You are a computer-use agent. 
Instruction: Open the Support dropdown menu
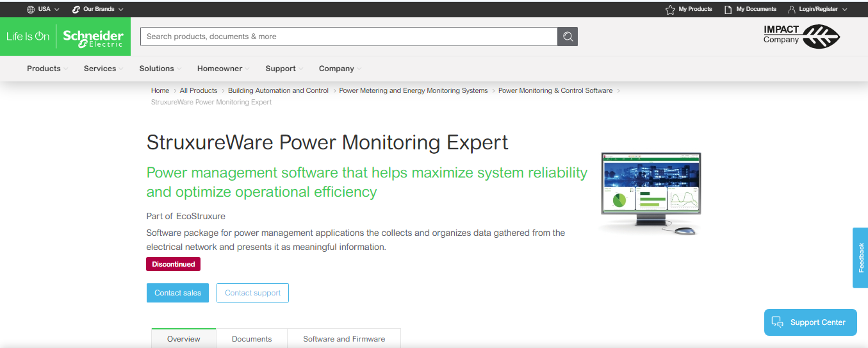click(284, 69)
